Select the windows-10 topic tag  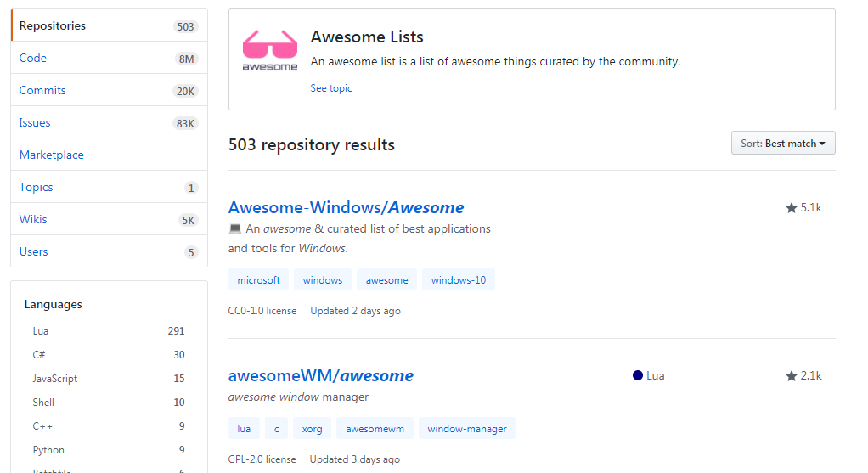(x=459, y=280)
